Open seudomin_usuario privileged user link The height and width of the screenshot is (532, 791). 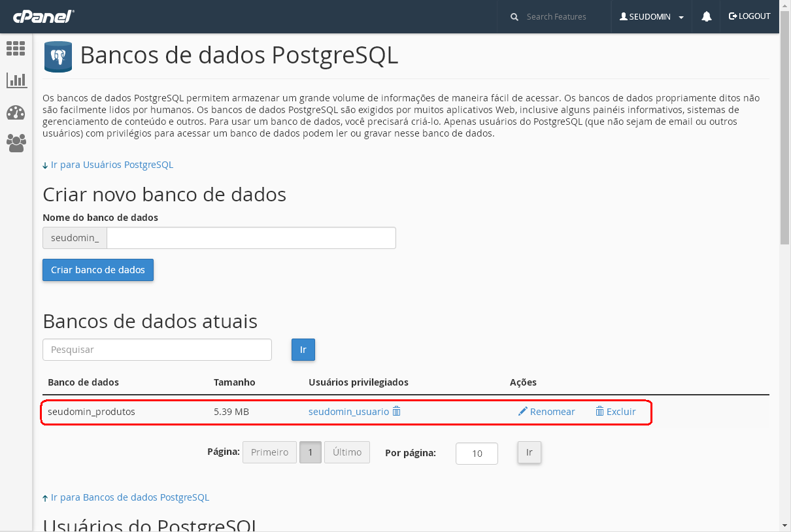click(348, 412)
